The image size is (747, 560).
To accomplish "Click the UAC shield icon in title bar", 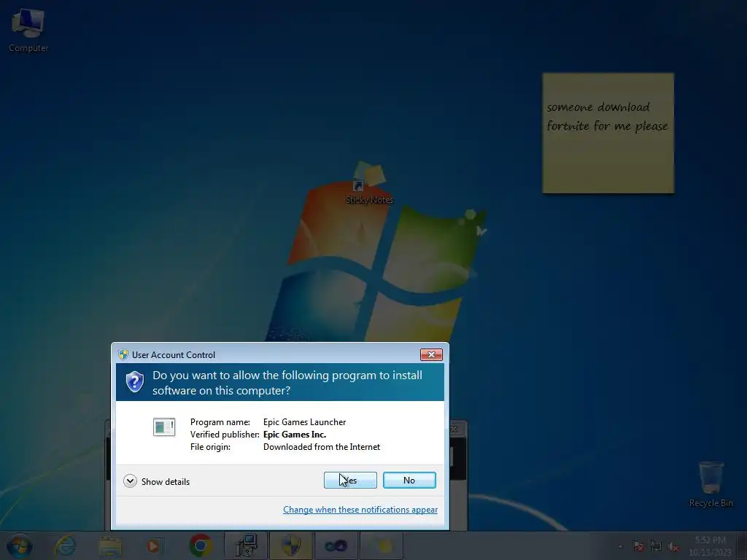I will tap(123, 355).
